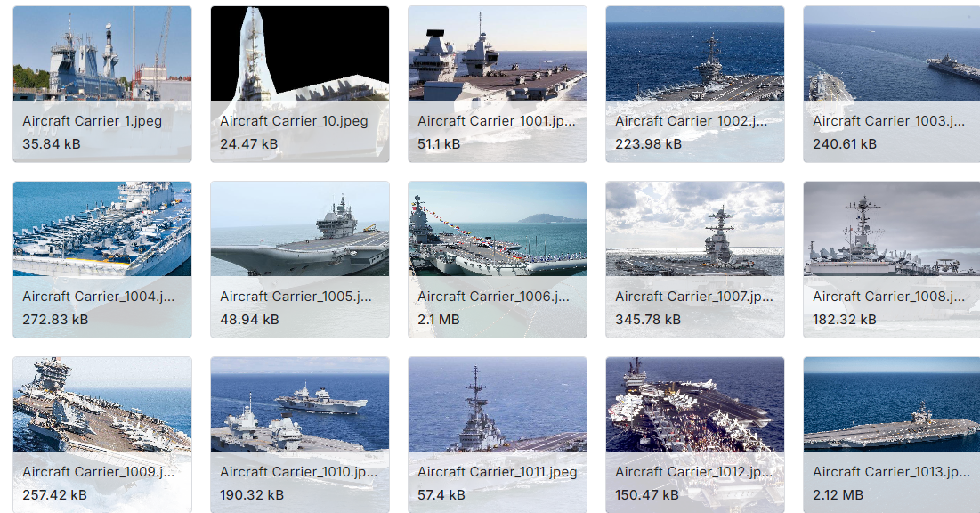Click the Aircraft Carrier_1011.jpeg filename label
Screen dimensions: 980x513
498,472
